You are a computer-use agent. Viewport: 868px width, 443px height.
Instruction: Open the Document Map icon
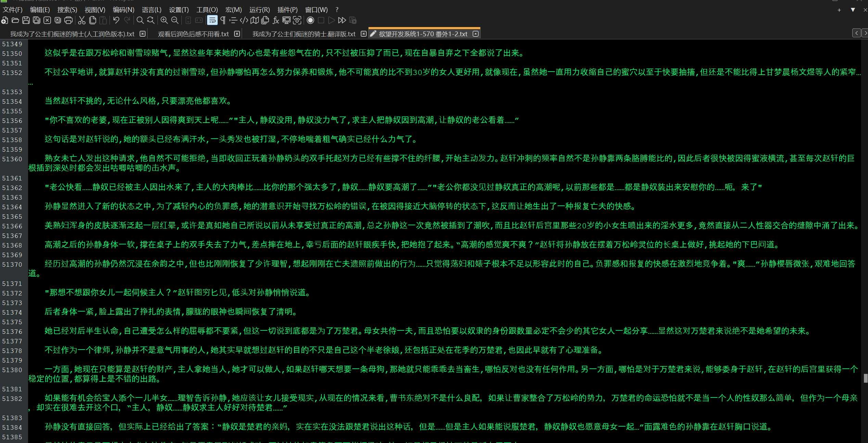[254, 21]
